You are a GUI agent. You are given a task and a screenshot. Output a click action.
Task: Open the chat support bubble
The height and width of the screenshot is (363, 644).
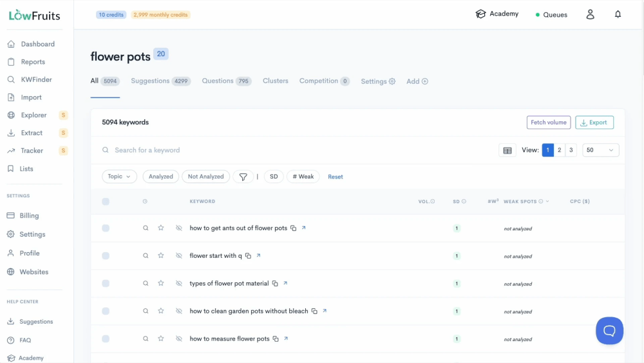(x=609, y=331)
